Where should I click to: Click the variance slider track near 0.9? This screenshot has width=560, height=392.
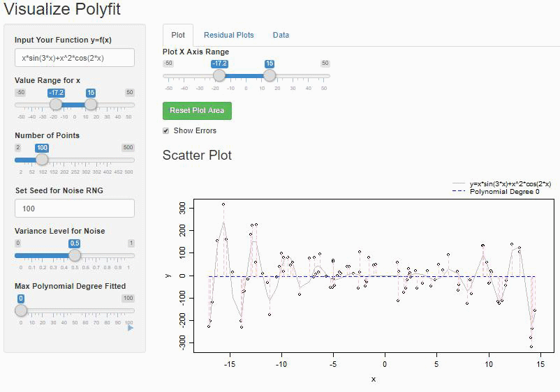point(118,255)
